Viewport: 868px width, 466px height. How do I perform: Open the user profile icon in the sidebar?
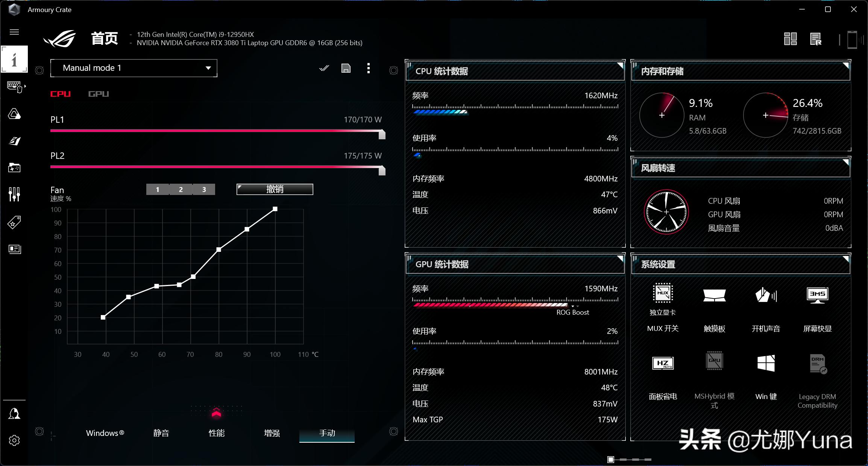(x=14, y=414)
